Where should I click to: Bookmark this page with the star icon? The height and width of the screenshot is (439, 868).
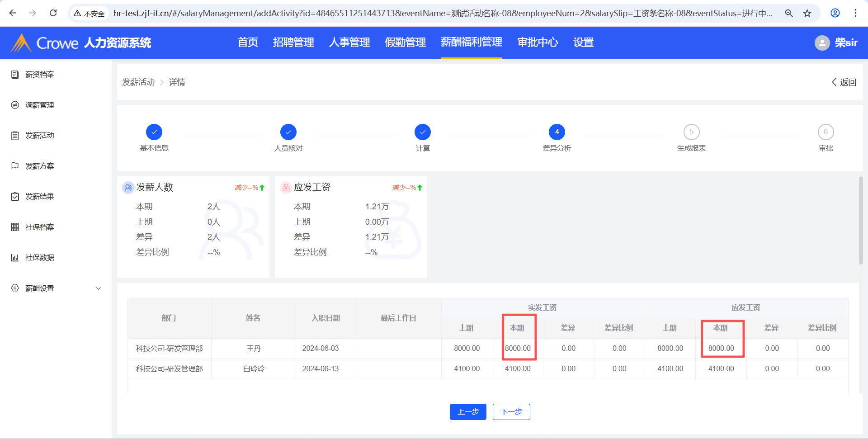point(807,13)
